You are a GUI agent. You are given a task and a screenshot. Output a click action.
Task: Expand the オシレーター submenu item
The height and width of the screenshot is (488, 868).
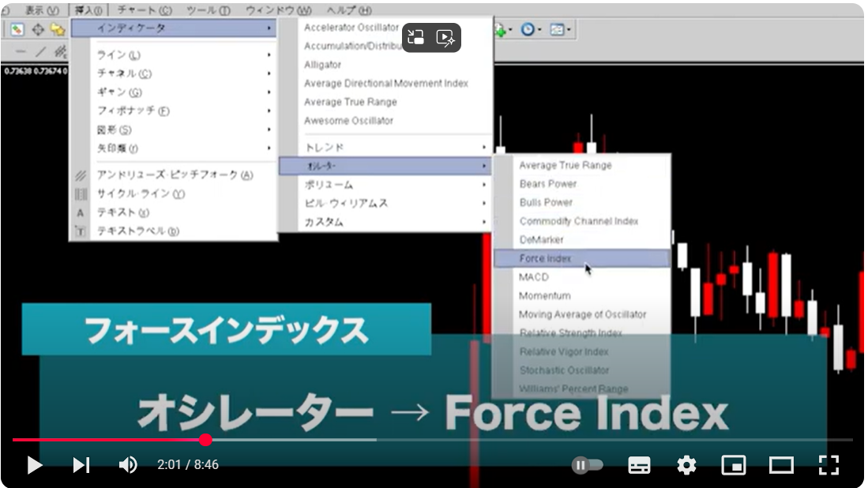click(385, 166)
